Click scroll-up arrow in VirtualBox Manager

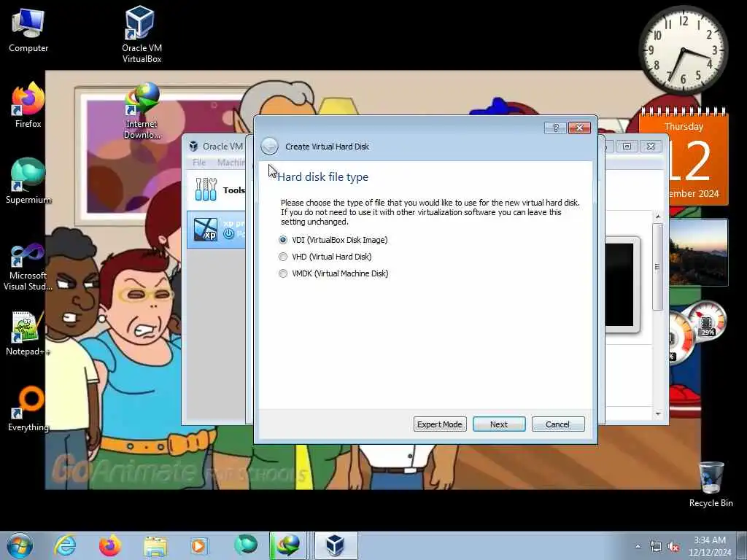658,217
